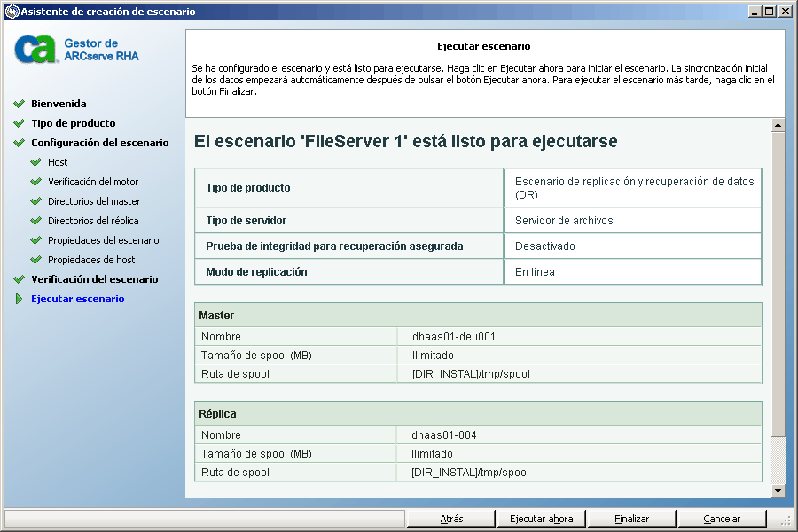The width and height of the screenshot is (798, 532).
Task: Click the title bar application icon
Action: click(11, 12)
